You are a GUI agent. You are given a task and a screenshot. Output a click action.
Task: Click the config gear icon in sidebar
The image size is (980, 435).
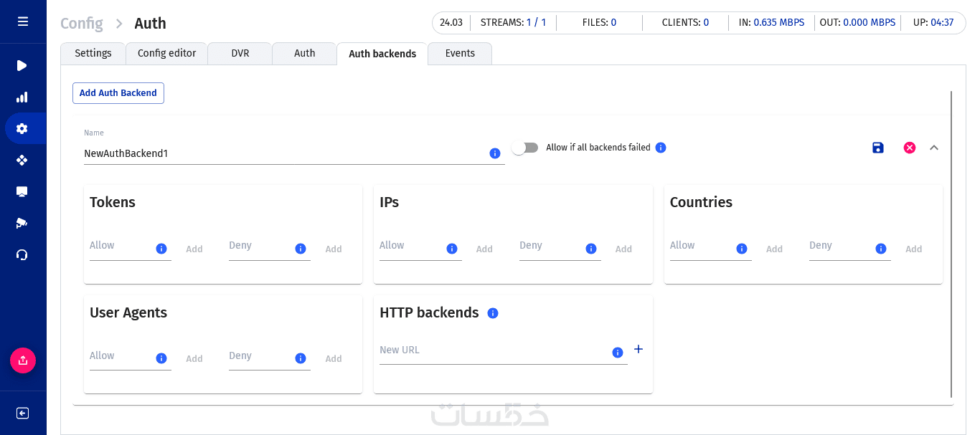[x=22, y=129]
